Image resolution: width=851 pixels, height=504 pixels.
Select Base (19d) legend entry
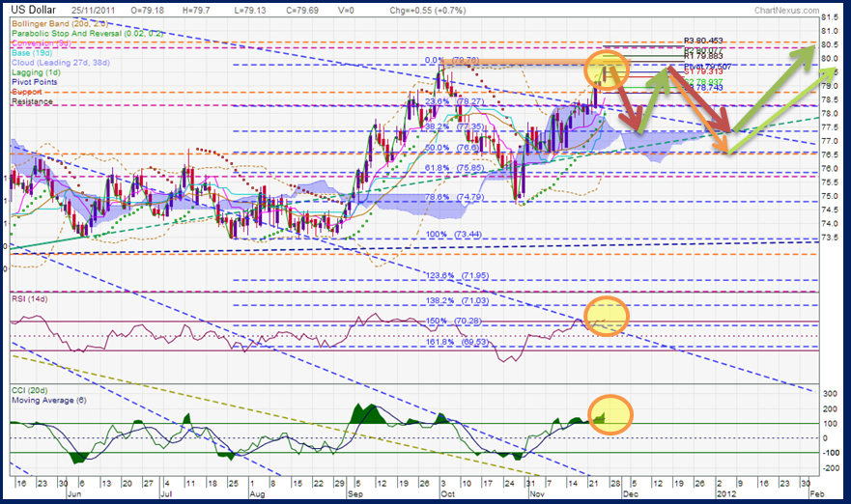coord(32,53)
